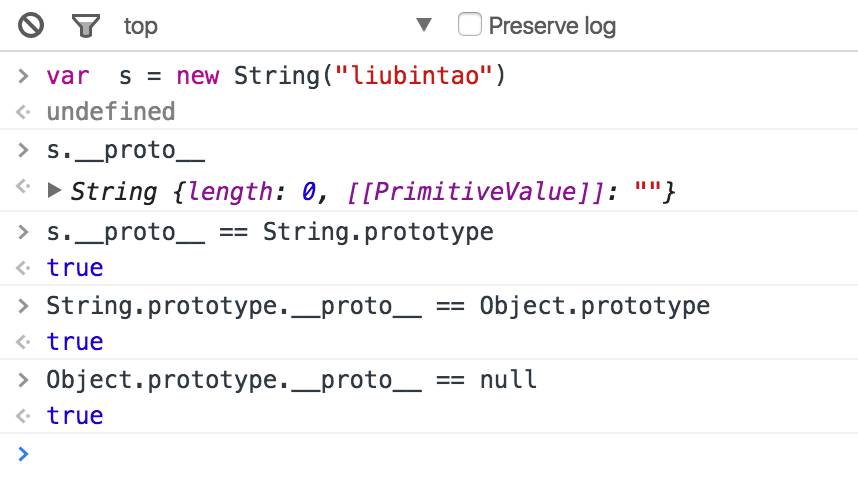Click the output arrow beside undefined

click(23, 112)
